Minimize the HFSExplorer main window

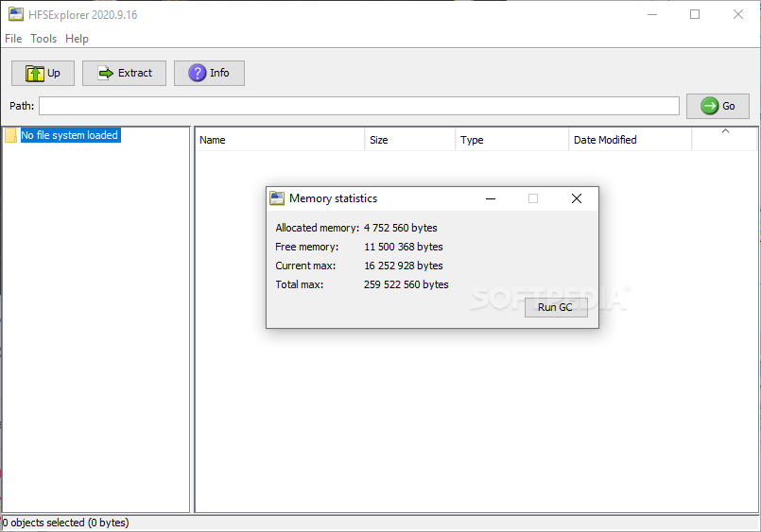point(652,14)
